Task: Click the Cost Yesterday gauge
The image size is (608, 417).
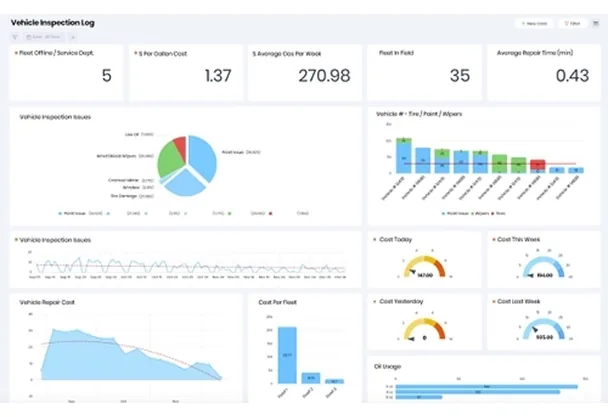Action: [x=424, y=329]
